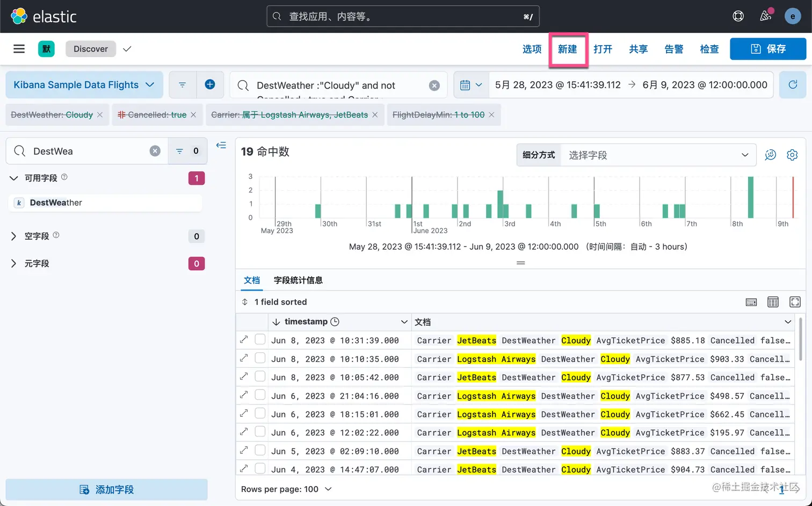The image size is (812, 506).
Task: Select checkbox for Jun 6 21:04:16.000 row
Action: click(x=260, y=395)
